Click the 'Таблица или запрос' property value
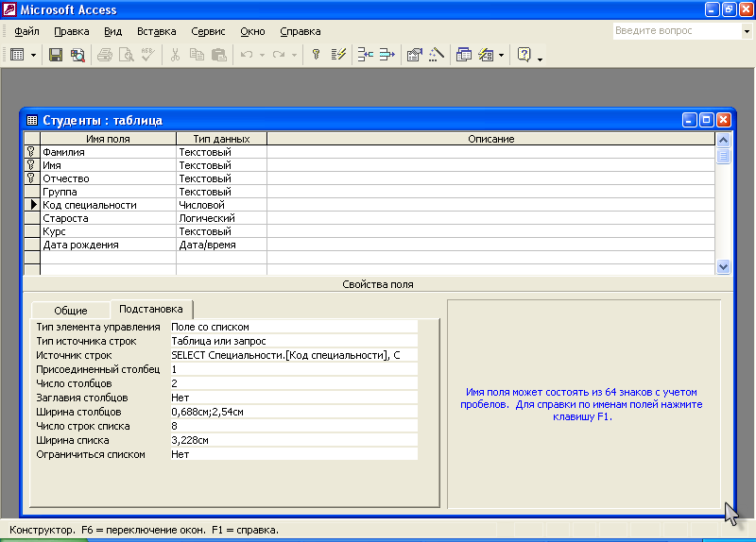The height and width of the screenshot is (542, 756). [x=294, y=341]
